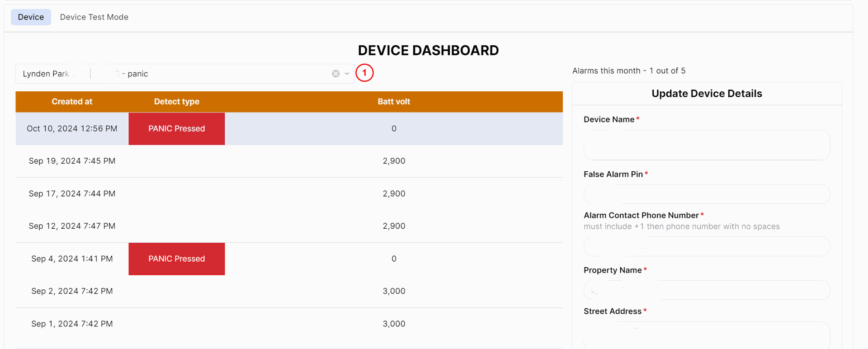
Task: Click into the False Alarm Pin field
Action: pyautogui.click(x=707, y=194)
